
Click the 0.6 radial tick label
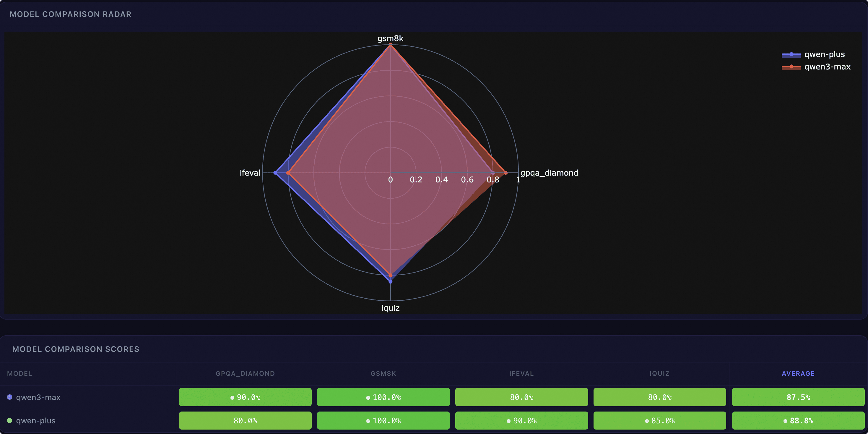(467, 180)
